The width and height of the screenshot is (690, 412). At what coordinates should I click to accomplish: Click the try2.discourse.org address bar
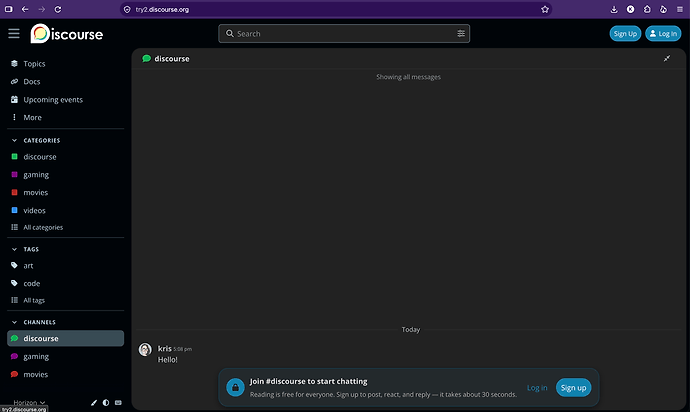[x=336, y=9]
